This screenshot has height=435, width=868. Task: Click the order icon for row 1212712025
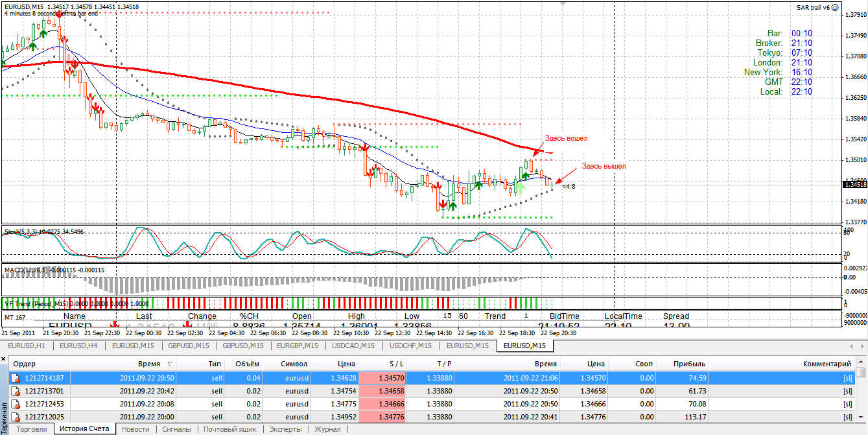(x=15, y=417)
